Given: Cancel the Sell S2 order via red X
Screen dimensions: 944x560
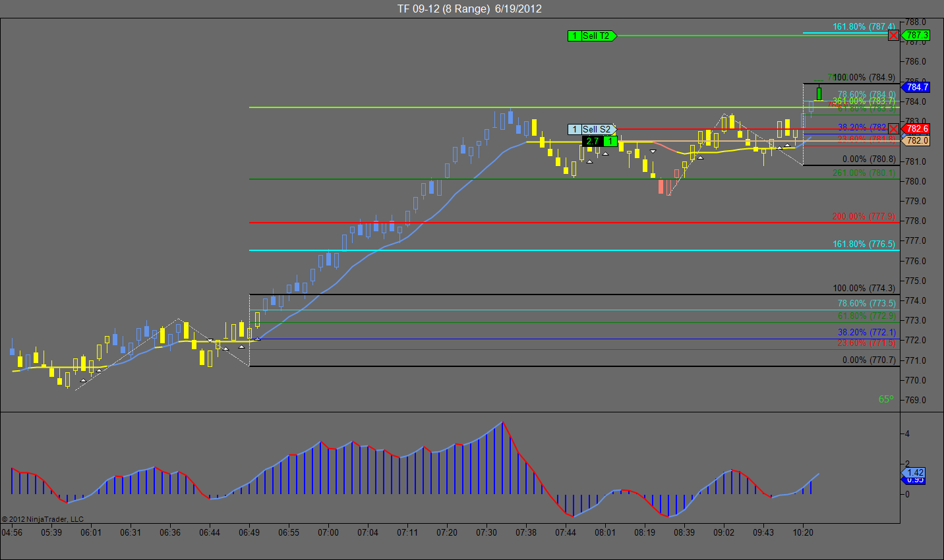Looking at the screenshot, I should tap(893, 128).
